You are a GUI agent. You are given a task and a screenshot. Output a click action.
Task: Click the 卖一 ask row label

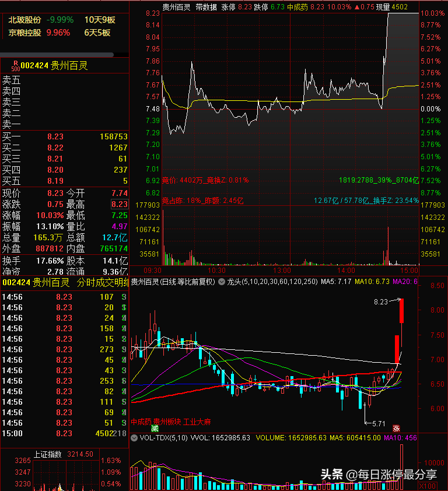[11, 125]
